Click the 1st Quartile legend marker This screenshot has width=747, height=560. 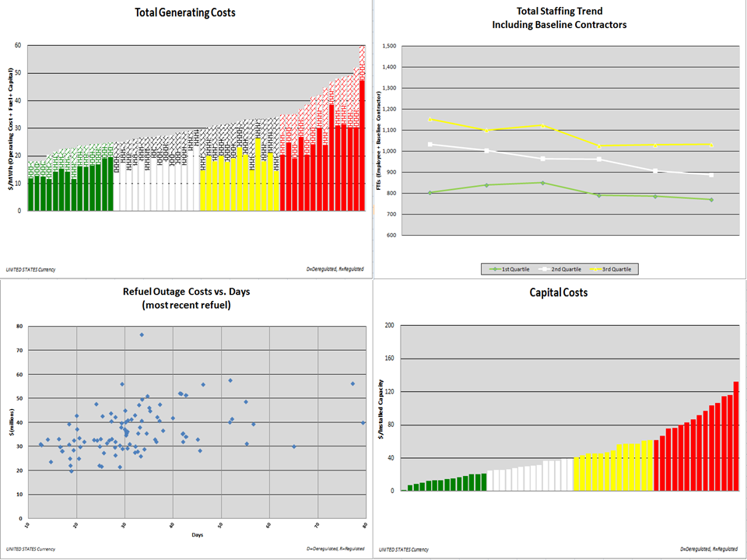pyautogui.click(x=495, y=269)
